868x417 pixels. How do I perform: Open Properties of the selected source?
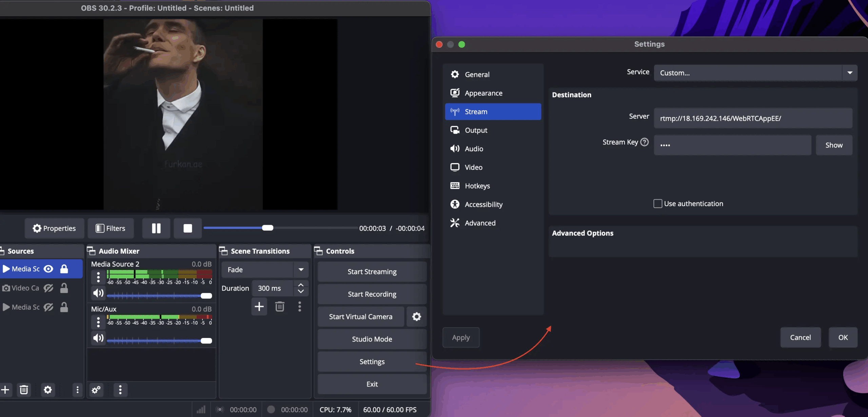(x=54, y=228)
